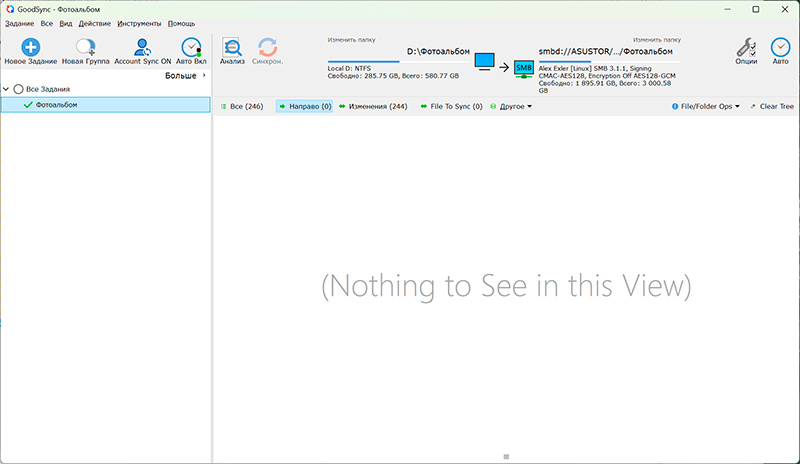
Task: Toggle Авто Вкл clock in left toolbar
Action: (190, 47)
